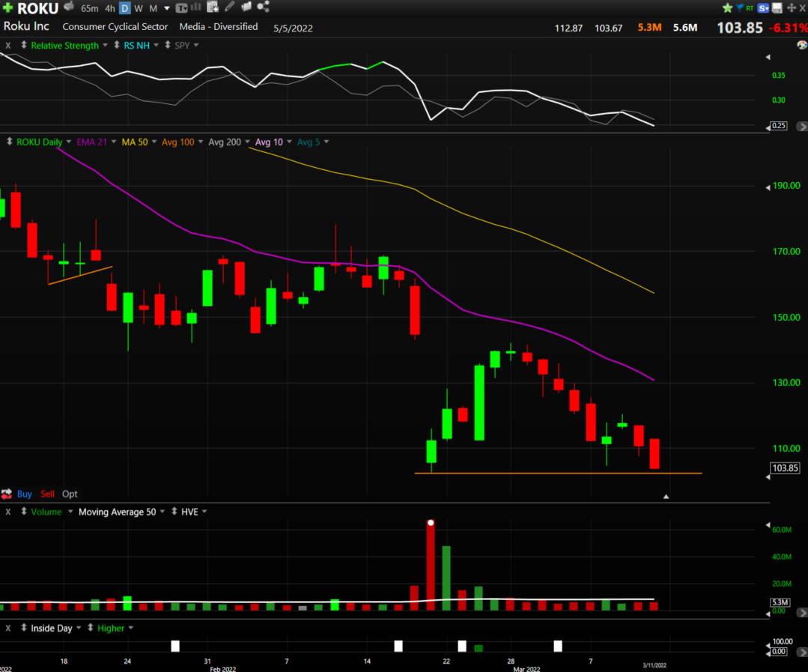Image resolution: width=808 pixels, height=672 pixels.
Task: Click the buy/sell trading icon beside Buy
Action: coord(7,494)
